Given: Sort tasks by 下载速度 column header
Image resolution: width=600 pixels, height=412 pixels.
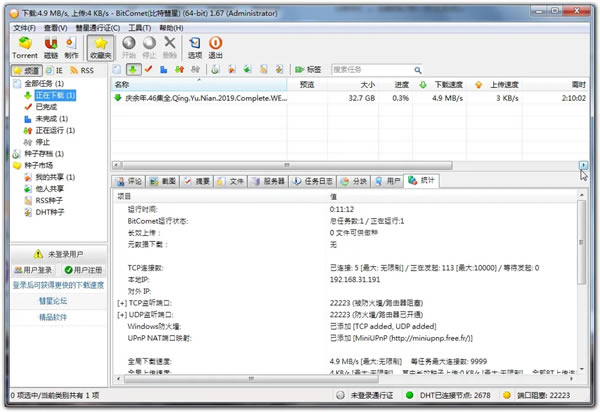Looking at the screenshot, I should pos(439,85).
